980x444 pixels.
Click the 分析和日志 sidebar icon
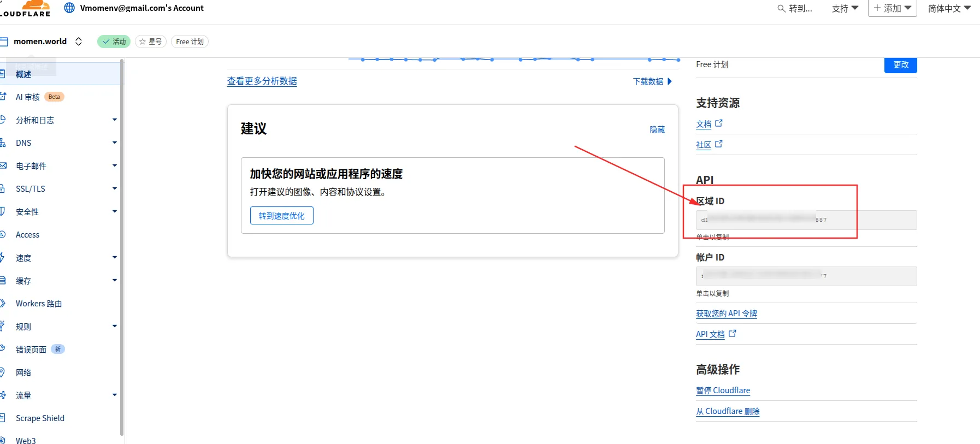(2, 120)
